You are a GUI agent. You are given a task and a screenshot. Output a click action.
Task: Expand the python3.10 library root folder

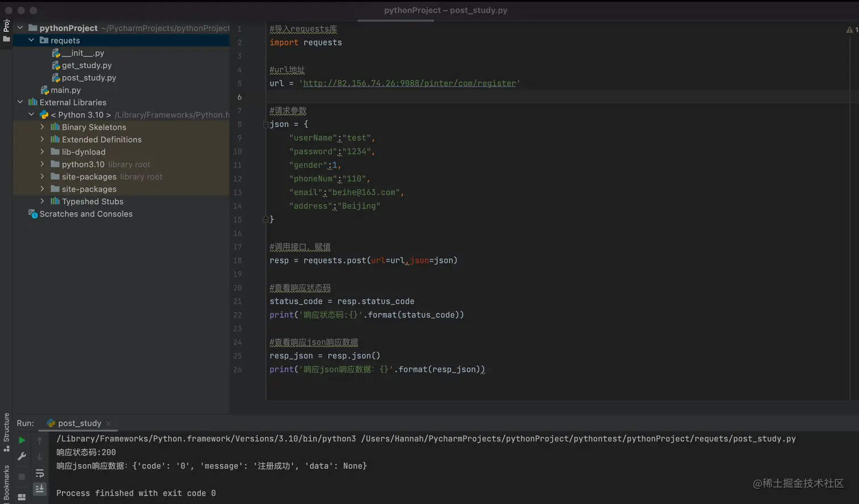tap(43, 164)
